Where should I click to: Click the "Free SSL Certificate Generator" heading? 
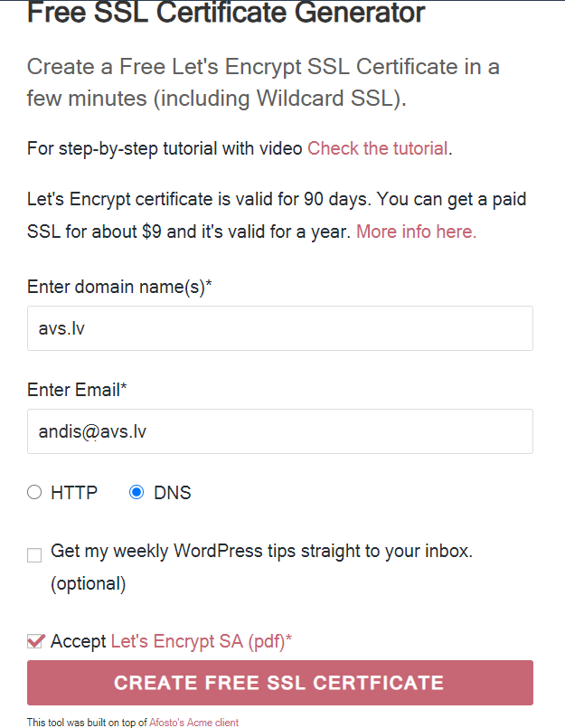226,14
